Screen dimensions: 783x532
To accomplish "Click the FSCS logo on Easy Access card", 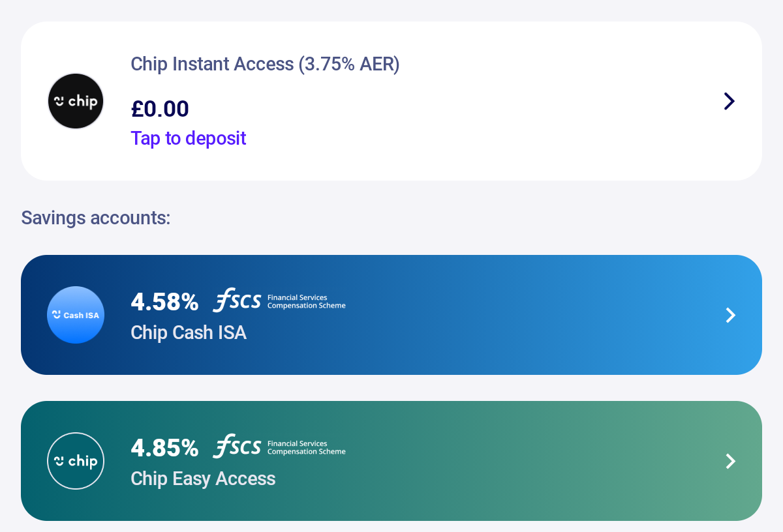I will (280, 447).
